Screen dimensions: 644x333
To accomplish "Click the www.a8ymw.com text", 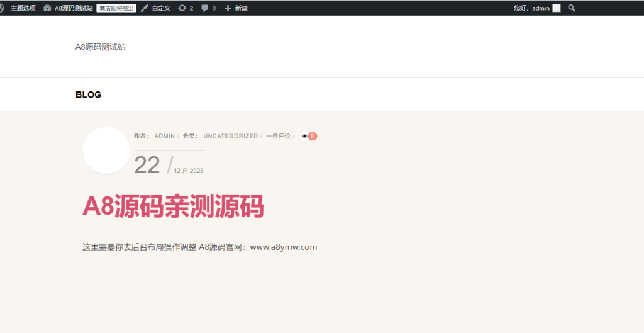I will [284, 247].
